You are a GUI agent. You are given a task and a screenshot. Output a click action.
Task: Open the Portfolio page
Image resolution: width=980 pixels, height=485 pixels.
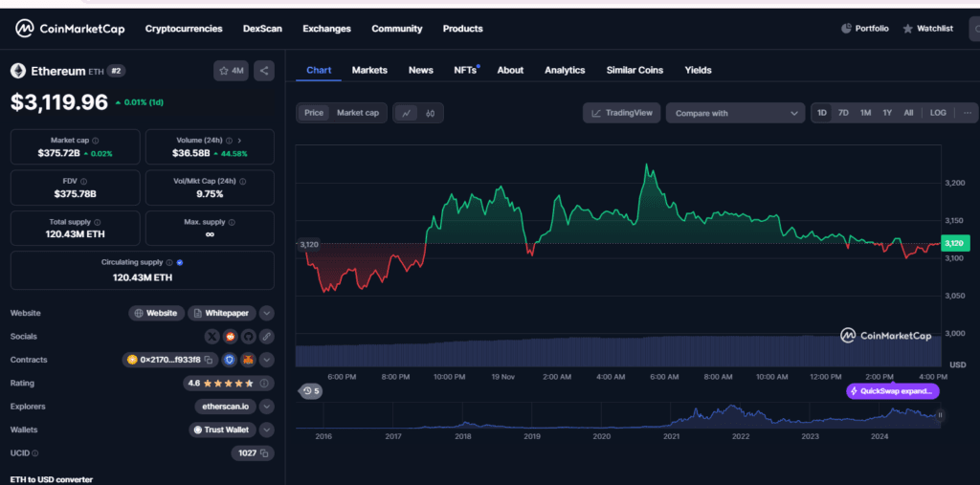click(865, 28)
